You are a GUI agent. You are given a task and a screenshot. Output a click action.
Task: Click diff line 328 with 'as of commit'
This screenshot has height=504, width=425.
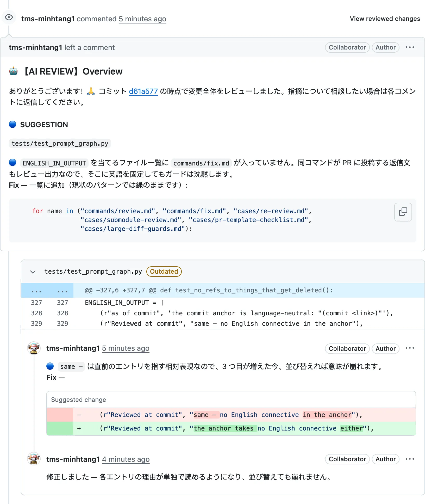[x=223, y=313]
